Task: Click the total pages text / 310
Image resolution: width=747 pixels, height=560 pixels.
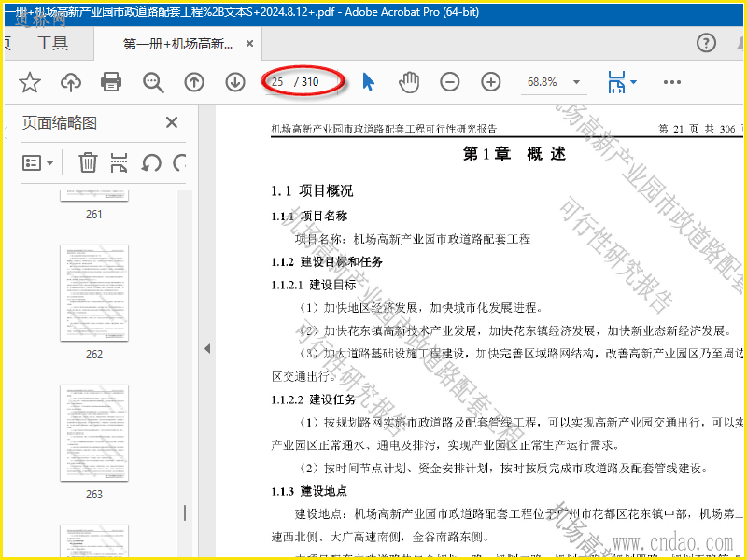Action: pyautogui.click(x=306, y=82)
